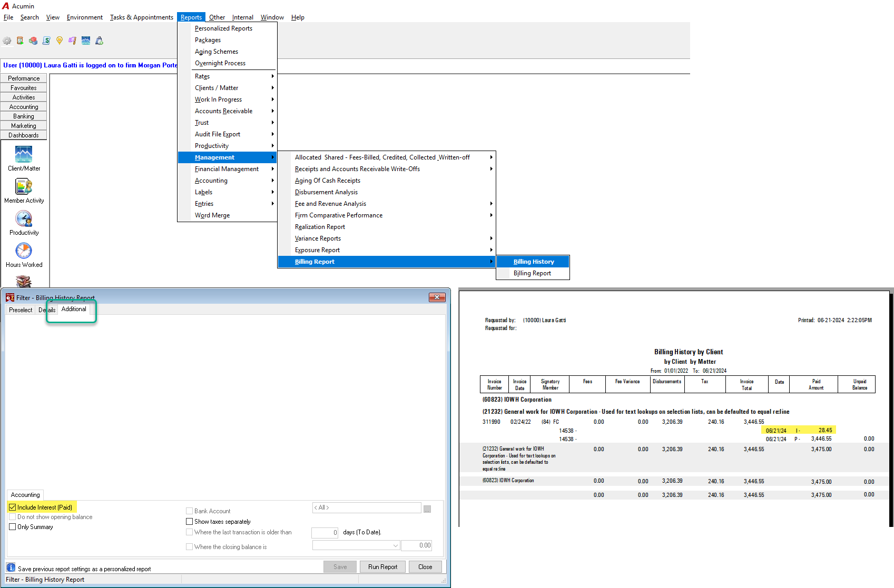Click the gear settings toolbar icon
This screenshot has width=894, height=588.
(7, 41)
